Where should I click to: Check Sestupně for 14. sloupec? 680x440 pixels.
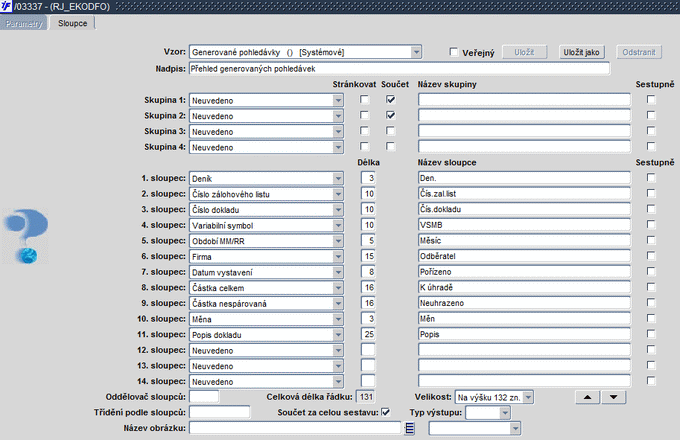651,381
